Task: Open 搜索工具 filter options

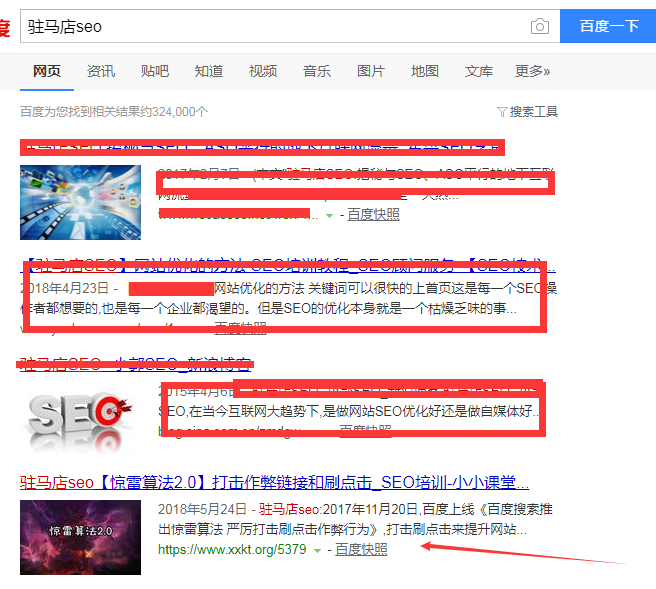Action: [533, 112]
